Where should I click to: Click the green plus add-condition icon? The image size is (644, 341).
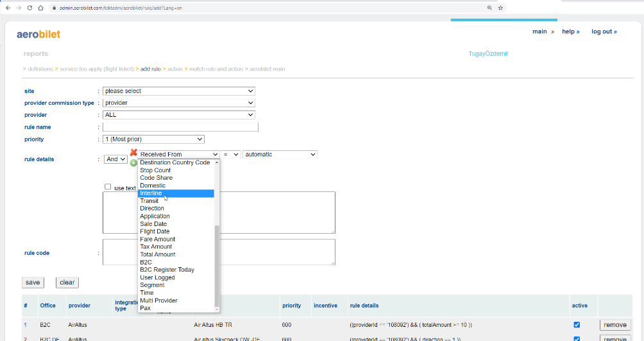[x=133, y=163]
